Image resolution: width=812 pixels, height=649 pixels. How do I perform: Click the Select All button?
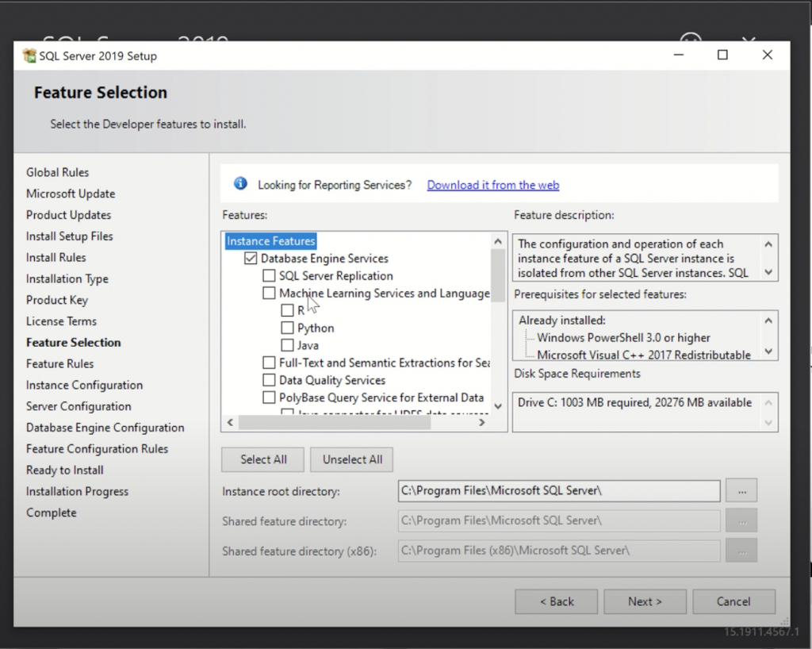coord(263,459)
